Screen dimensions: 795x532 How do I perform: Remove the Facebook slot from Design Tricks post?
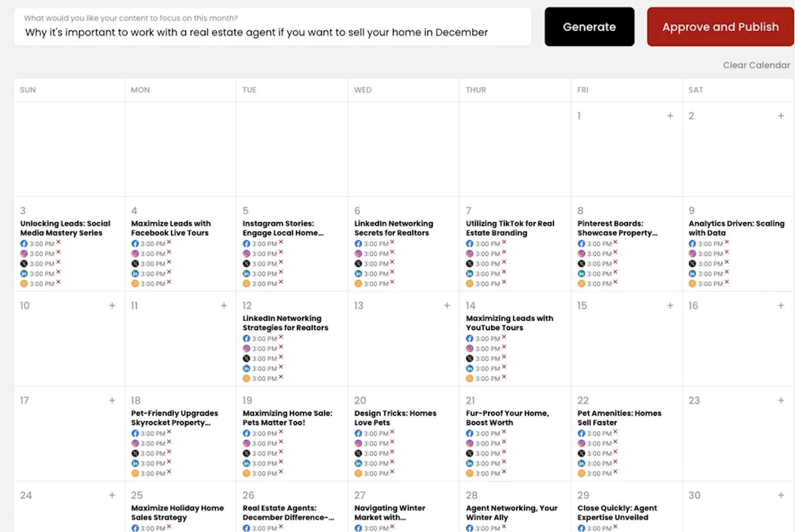(x=392, y=432)
